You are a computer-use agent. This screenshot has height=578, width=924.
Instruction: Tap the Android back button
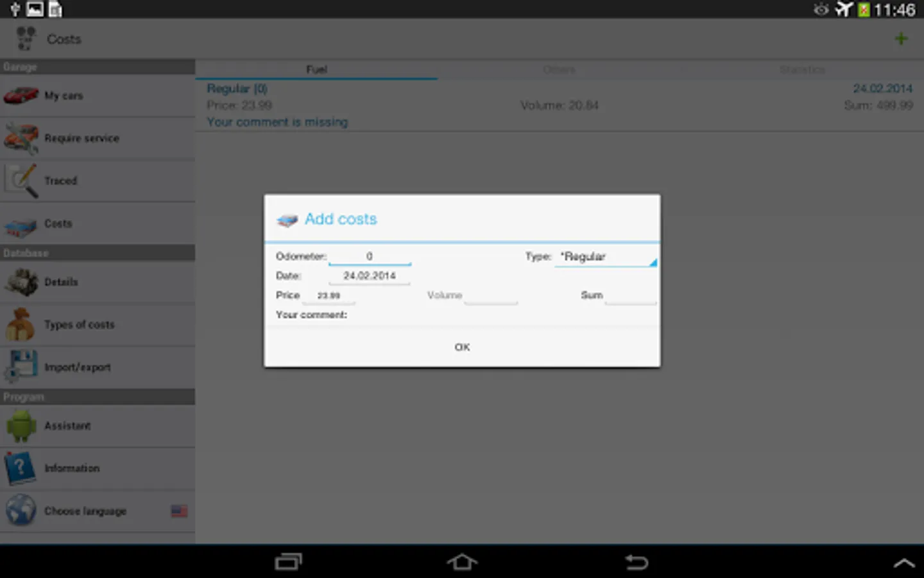click(637, 562)
